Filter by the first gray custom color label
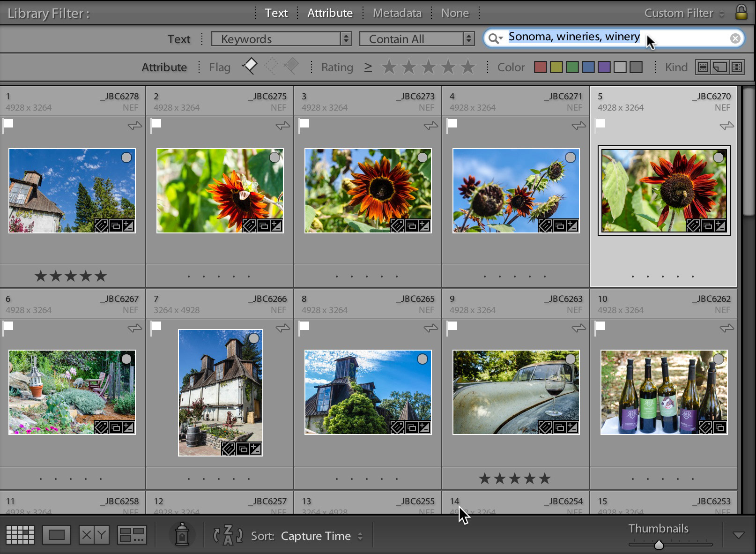Screen dimensions: 756x554 pos(620,67)
